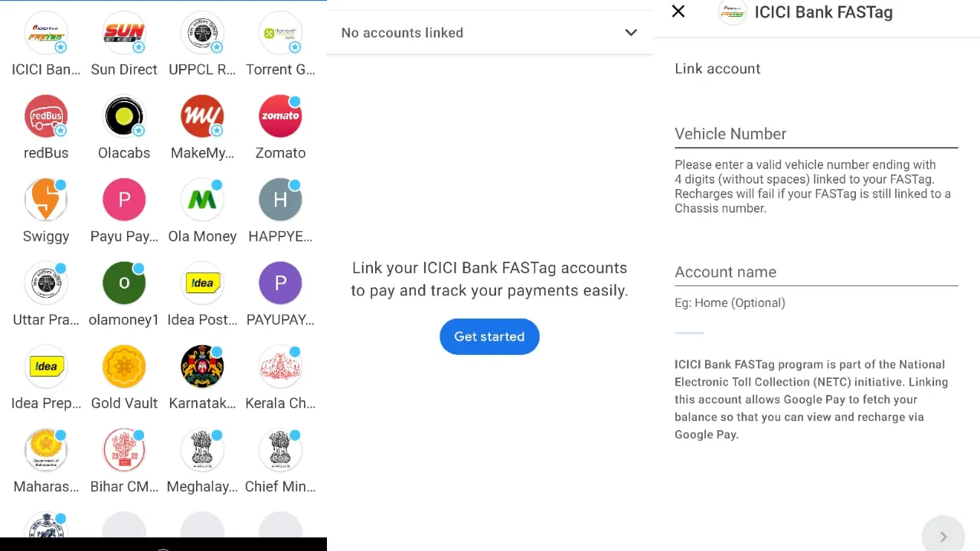Open the Ola Money icon
This screenshot has height=551, width=980.
(x=202, y=200)
